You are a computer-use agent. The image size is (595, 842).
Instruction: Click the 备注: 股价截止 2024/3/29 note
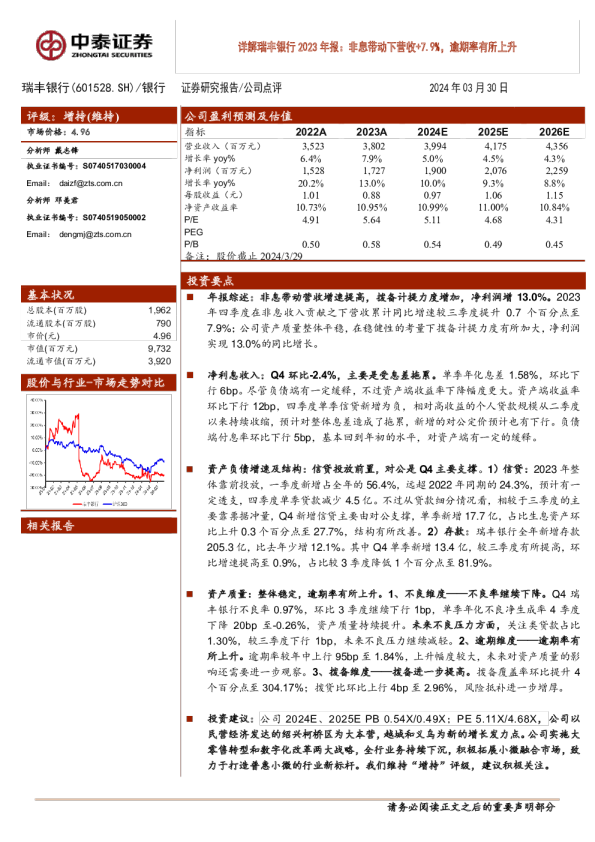tap(244, 256)
